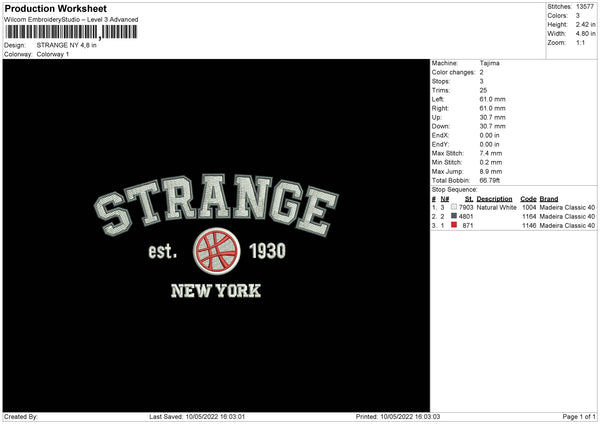Click the 'Brand' column header

[549, 199]
